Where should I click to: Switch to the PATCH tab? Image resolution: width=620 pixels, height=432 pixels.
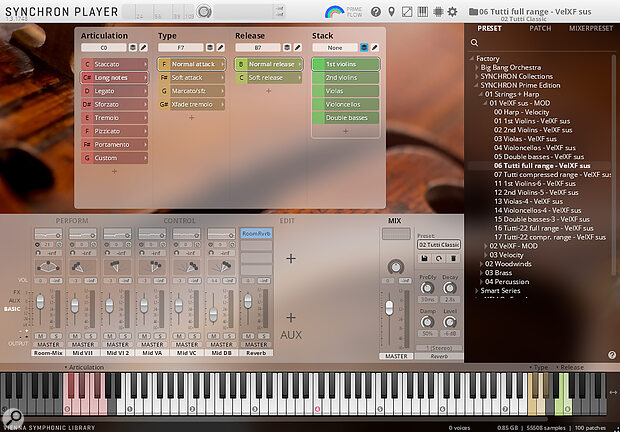[x=540, y=28]
